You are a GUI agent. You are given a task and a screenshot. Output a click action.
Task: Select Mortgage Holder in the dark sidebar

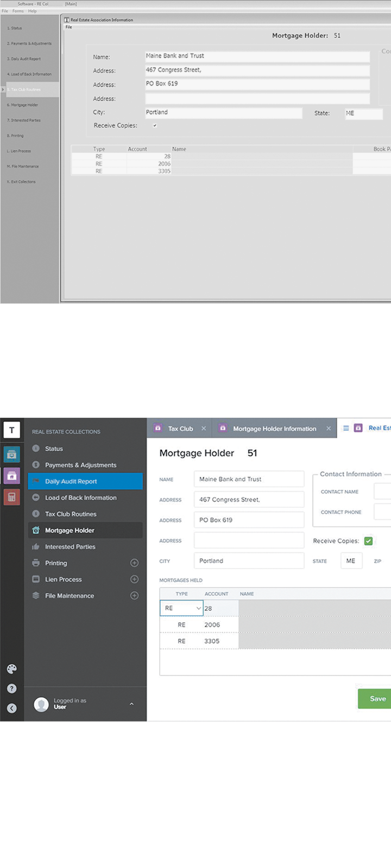tap(85, 530)
